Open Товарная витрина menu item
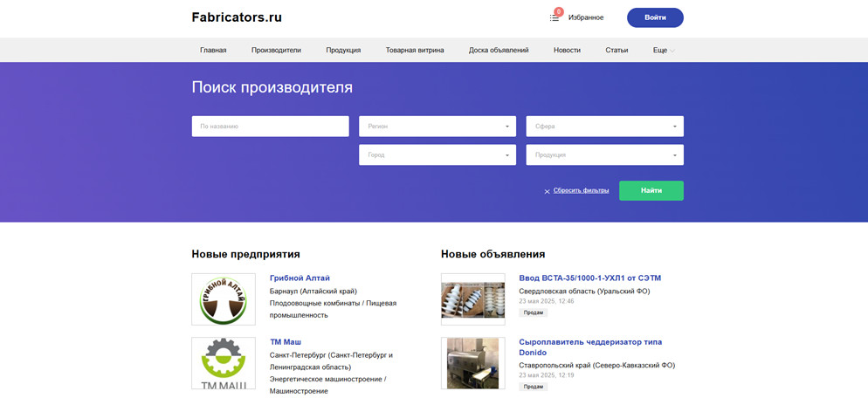Viewport: 868px width, 398px height. point(415,50)
